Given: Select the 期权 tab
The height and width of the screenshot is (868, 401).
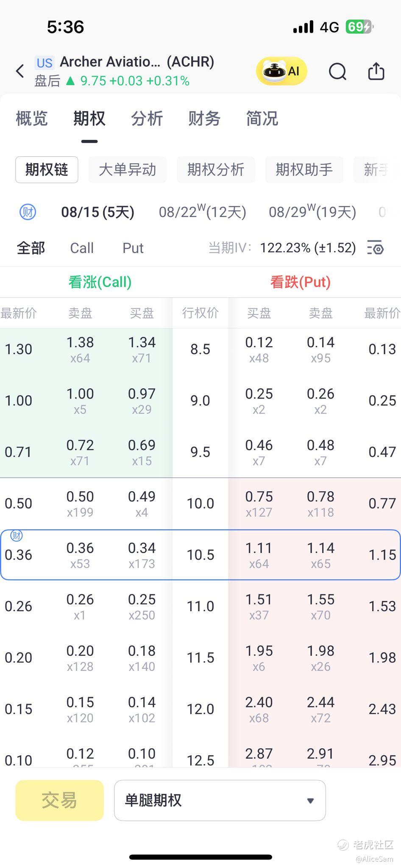Looking at the screenshot, I should click(x=89, y=118).
